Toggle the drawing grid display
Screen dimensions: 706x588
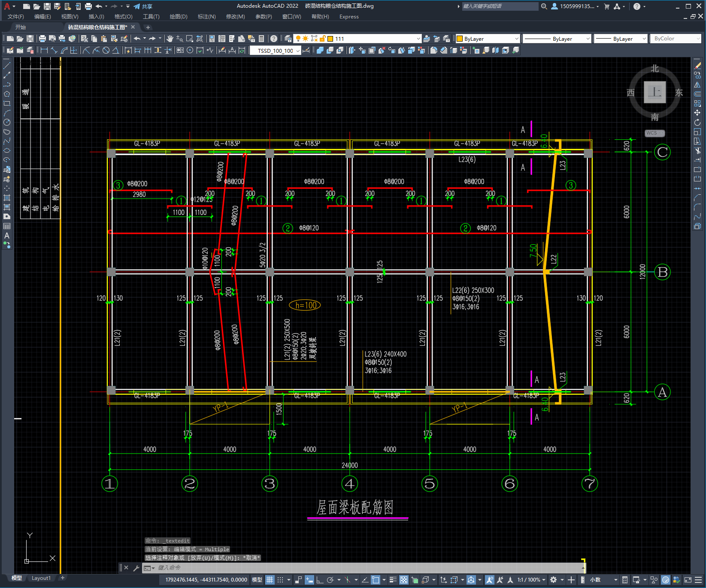pyautogui.click(x=270, y=580)
